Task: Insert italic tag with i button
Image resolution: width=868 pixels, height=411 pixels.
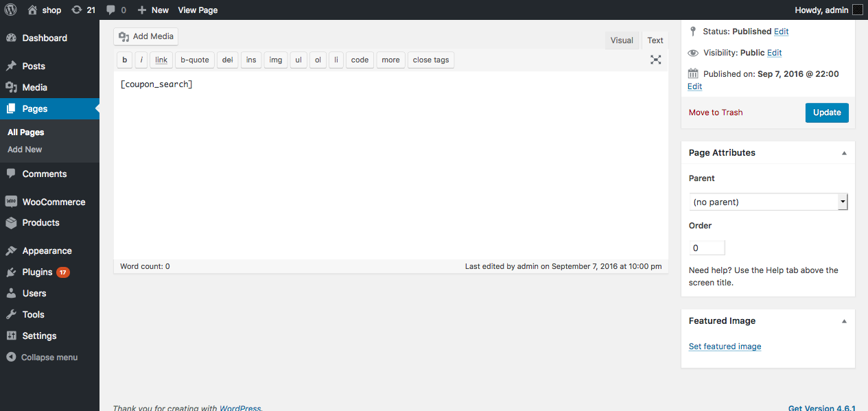Action: [141, 60]
